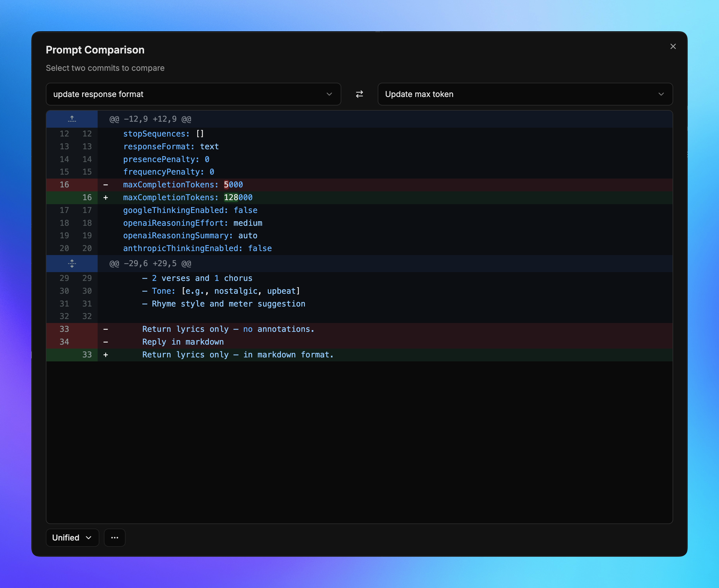This screenshot has width=719, height=588.
Task: Click removed line maxCompletionTokens: 5000
Action: coord(183,185)
